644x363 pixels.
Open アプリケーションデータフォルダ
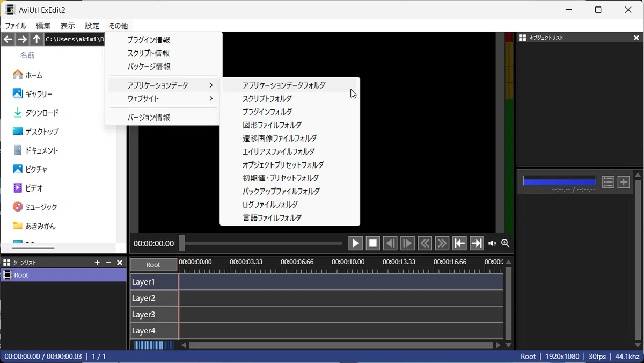click(x=290, y=85)
